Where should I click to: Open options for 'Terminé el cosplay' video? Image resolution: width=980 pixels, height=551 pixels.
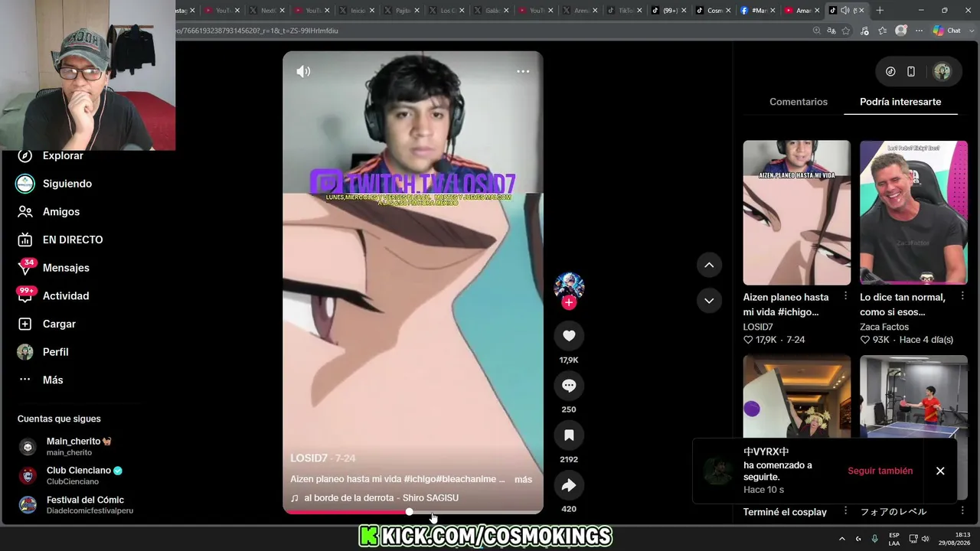[x=846, y=511]
